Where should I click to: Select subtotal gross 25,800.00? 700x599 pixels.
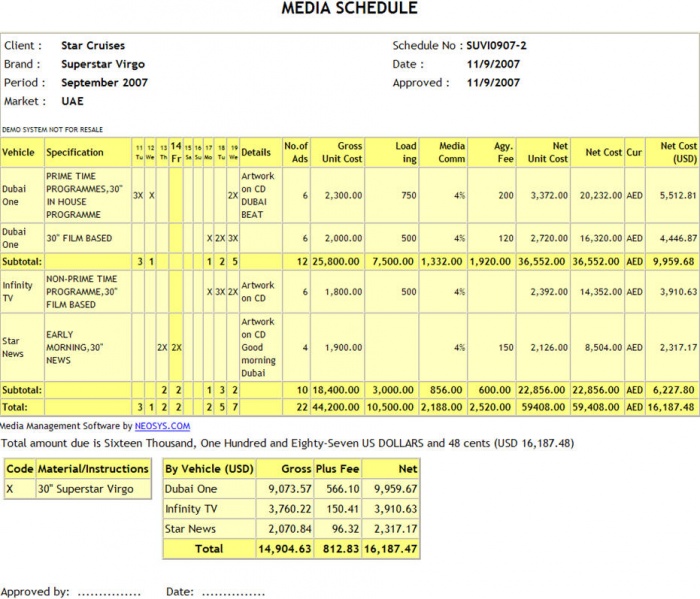(x=337, y=262)
